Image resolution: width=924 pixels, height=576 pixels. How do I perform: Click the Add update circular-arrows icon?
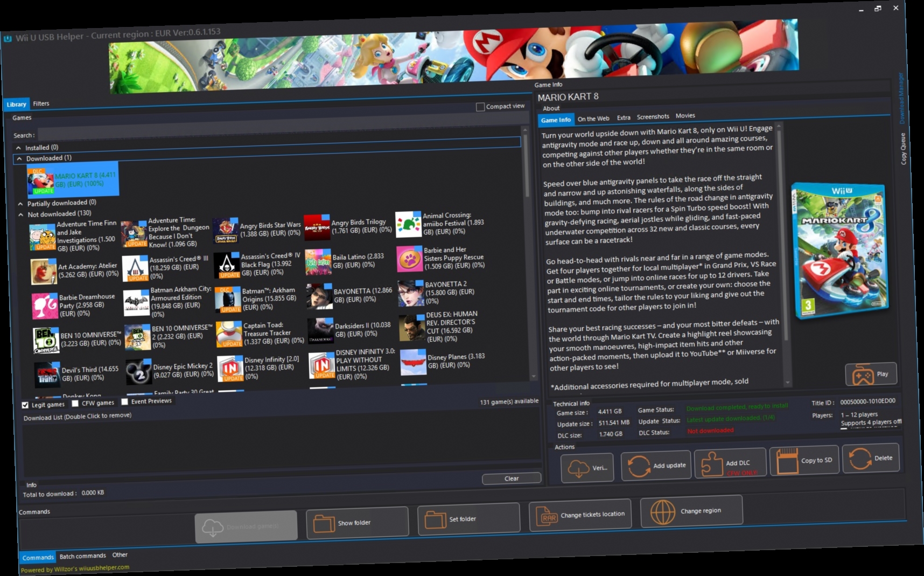pos(640,465)
